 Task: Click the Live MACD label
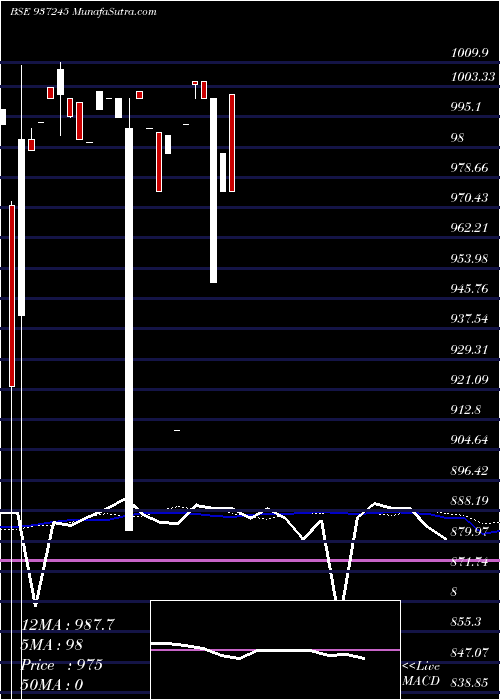point(421,673)
